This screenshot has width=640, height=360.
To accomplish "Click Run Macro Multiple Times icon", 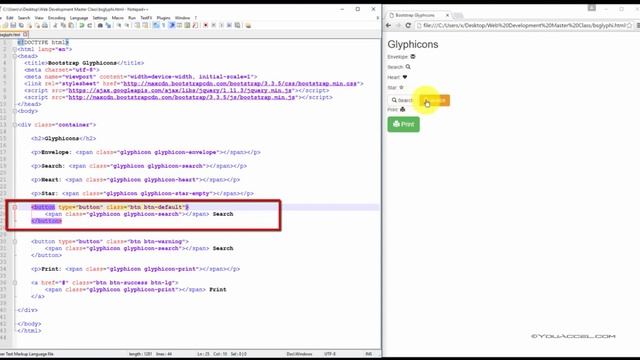I will [x=229, y=25].
